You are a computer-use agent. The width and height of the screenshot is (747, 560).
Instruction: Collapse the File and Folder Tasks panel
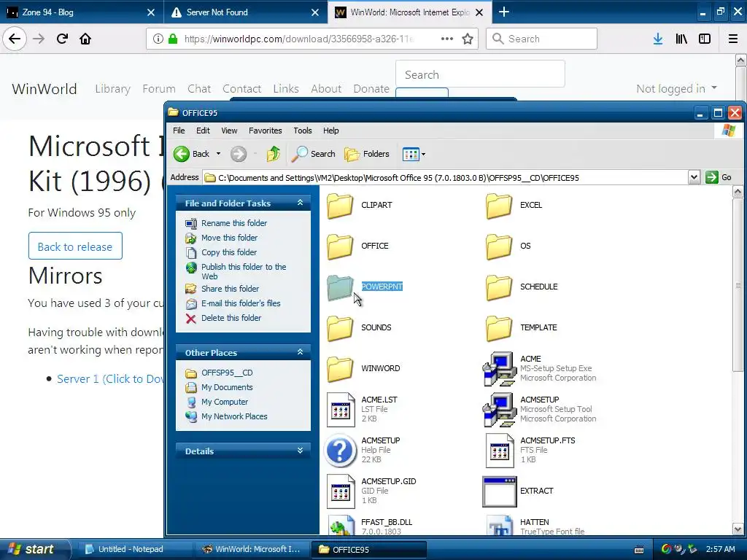(x=300, y=203)
